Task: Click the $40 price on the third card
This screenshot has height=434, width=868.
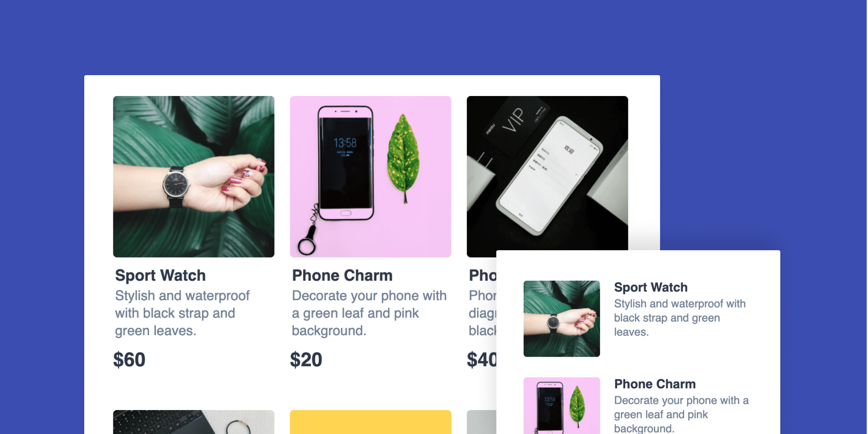Action: 482,360
